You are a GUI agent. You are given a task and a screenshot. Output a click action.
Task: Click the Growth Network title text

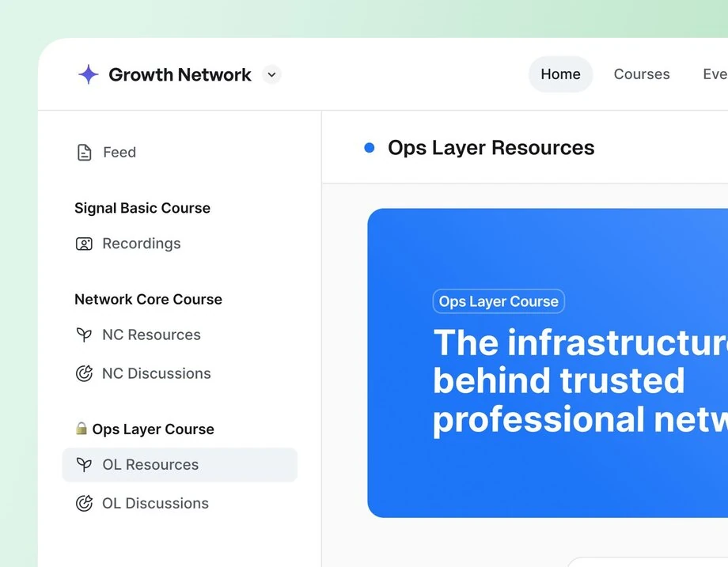tap(180, 74)
